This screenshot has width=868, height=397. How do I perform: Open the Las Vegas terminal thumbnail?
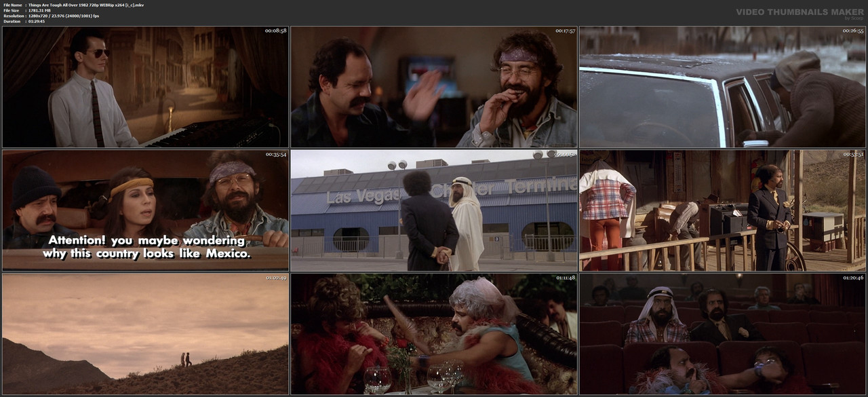tap(434, 210)
